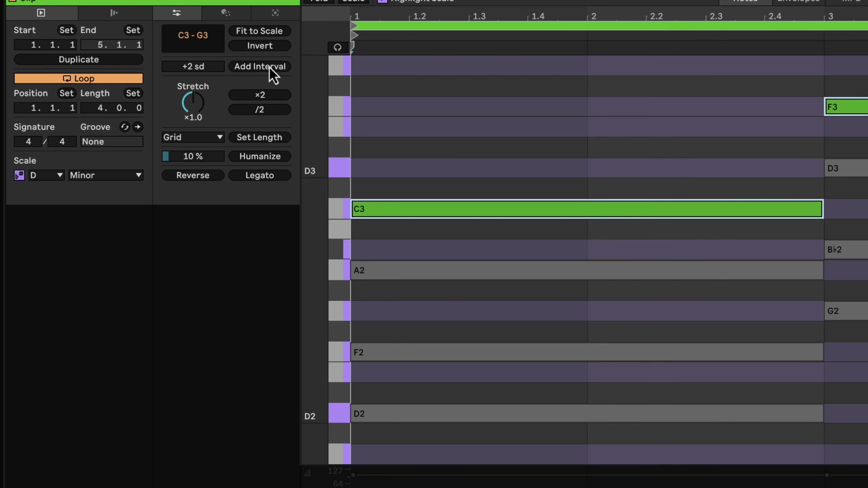The image size is (868, 488).
Task: Open the Grid length mode dropdown
Action: pos(193,137)
